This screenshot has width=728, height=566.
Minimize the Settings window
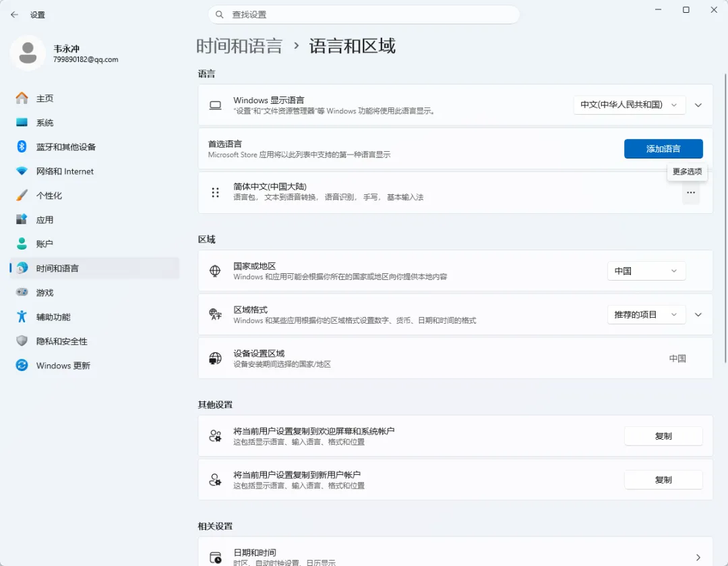(658, 9)
